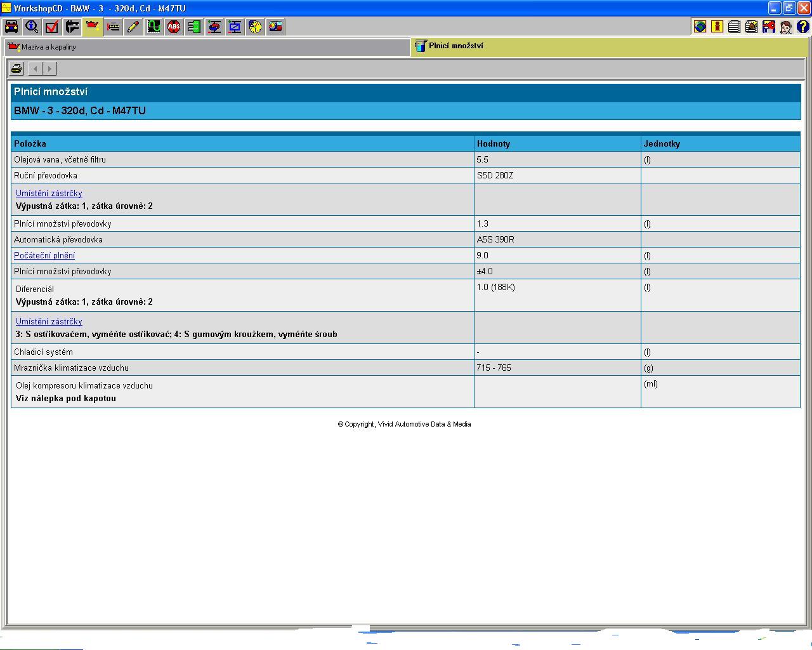812x650 pixels.
Task: Click the 9.0 initial fill value
Action: click(483, 255)
